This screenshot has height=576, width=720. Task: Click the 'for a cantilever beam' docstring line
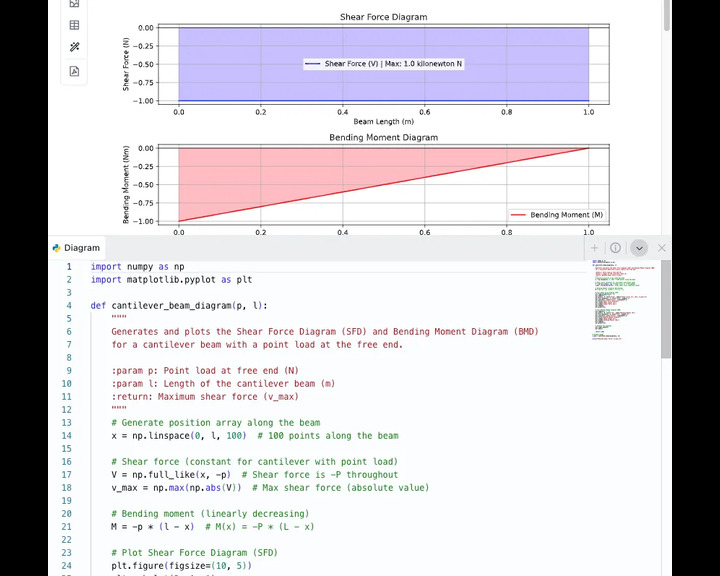(257, 345)
